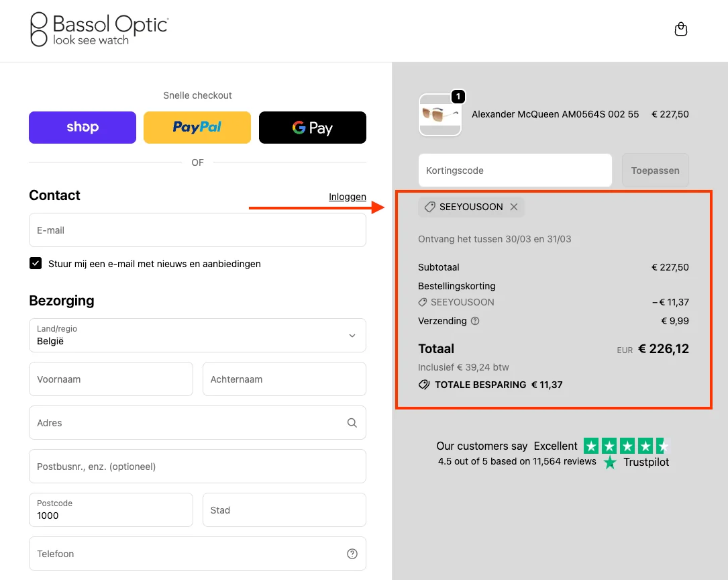Click the tag icon in SEEYOUSOON chip
This screenshot has width=728, height=580.
[430, 207]
